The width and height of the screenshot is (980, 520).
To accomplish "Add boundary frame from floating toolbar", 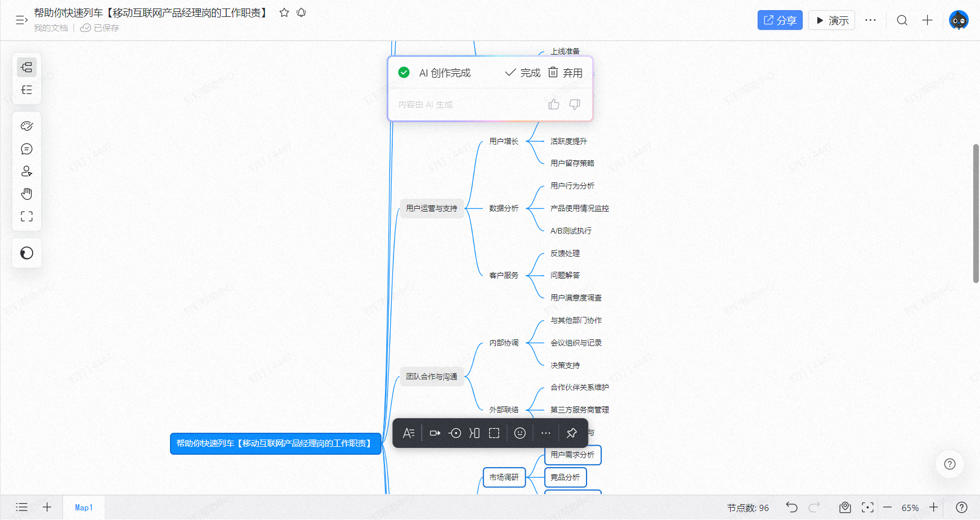I will point(494,433).
